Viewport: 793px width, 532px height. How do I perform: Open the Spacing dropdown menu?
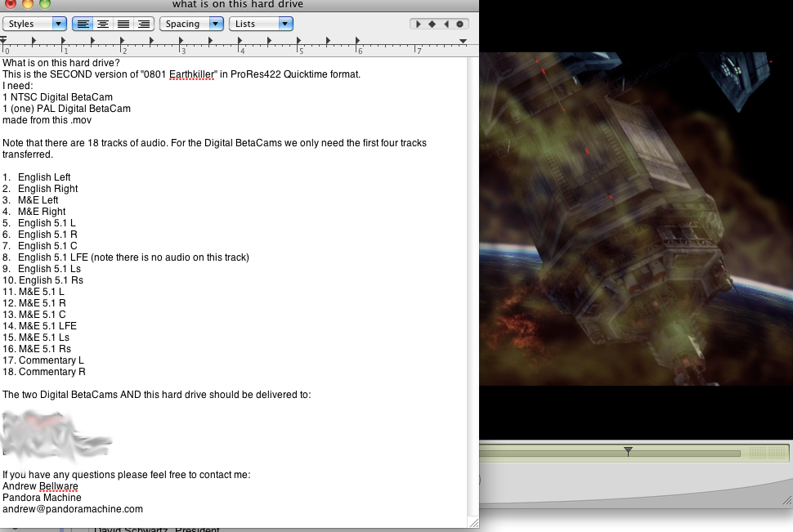[x=191, y=24]
